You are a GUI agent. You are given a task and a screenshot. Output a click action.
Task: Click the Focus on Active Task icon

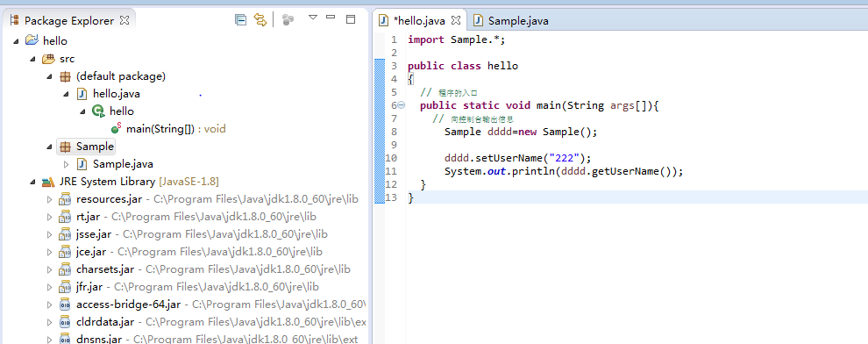(288, 20)
